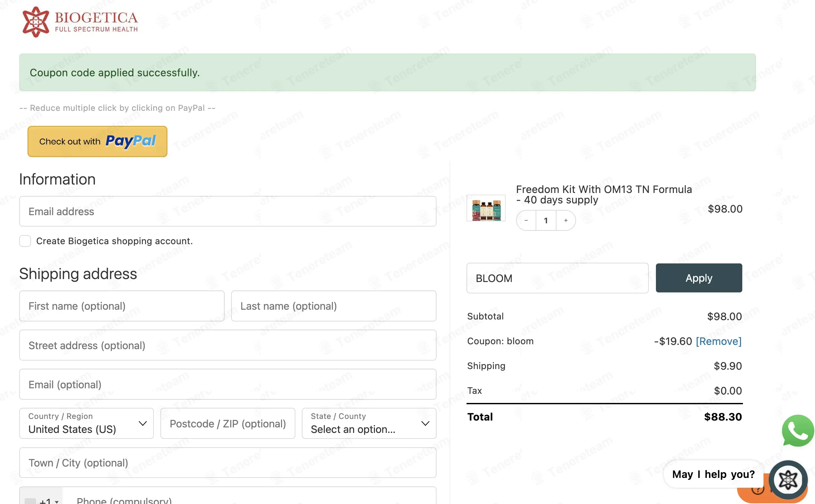Screen dimensions: 815x504
Task: Increase product quantity with plus button
Action: pos(566,220)
